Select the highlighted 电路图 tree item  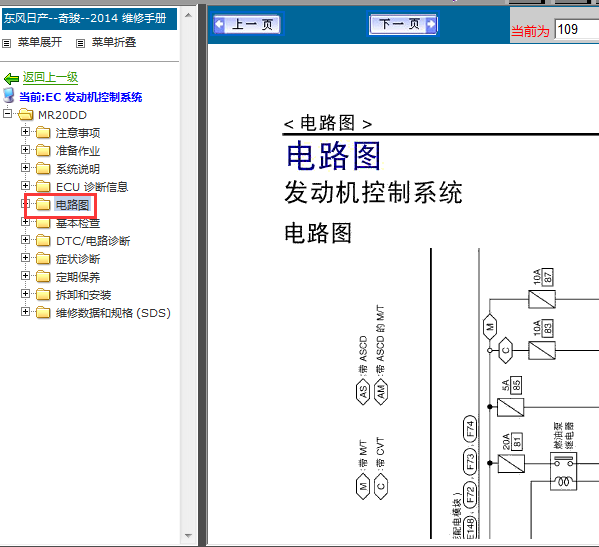[73, 205]
